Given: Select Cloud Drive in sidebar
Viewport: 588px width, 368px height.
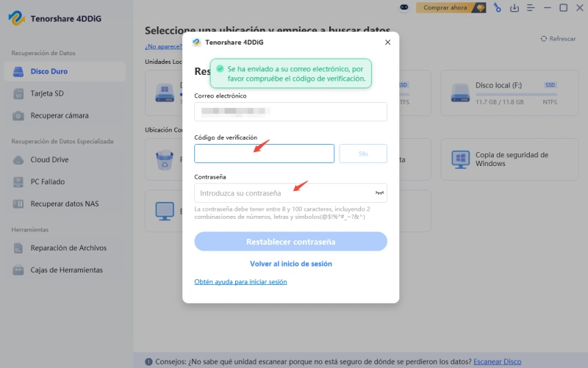Looking at the screenshot, I should point(65,159).
